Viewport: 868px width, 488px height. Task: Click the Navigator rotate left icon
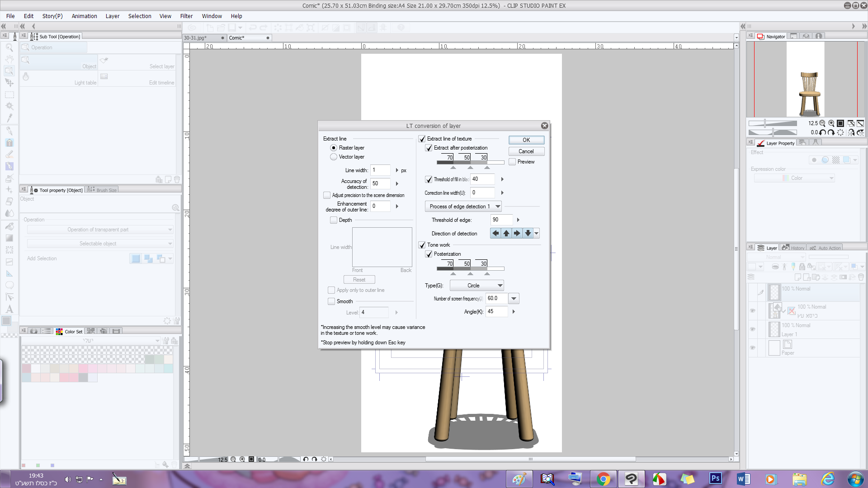click(x=823, y=132)
